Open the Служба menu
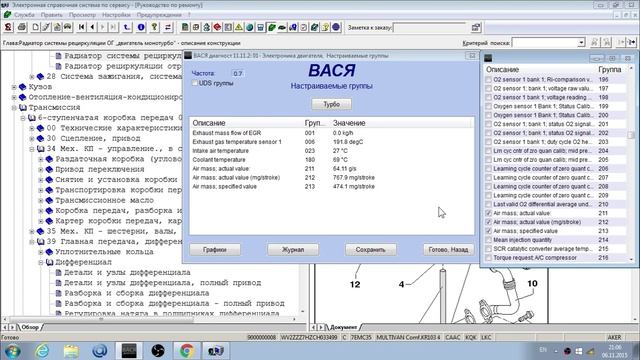The height and width of the screenshot is (360, 640). [24, 15]
